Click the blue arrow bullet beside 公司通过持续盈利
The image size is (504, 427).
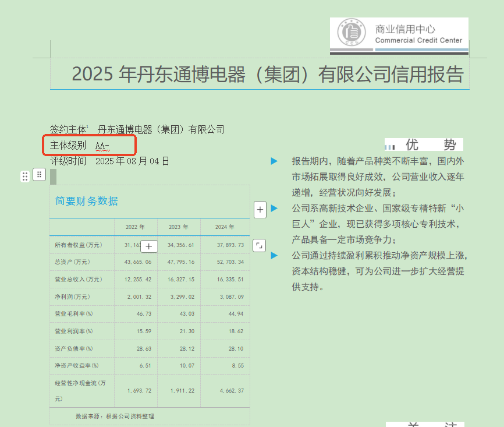point(275,256)
